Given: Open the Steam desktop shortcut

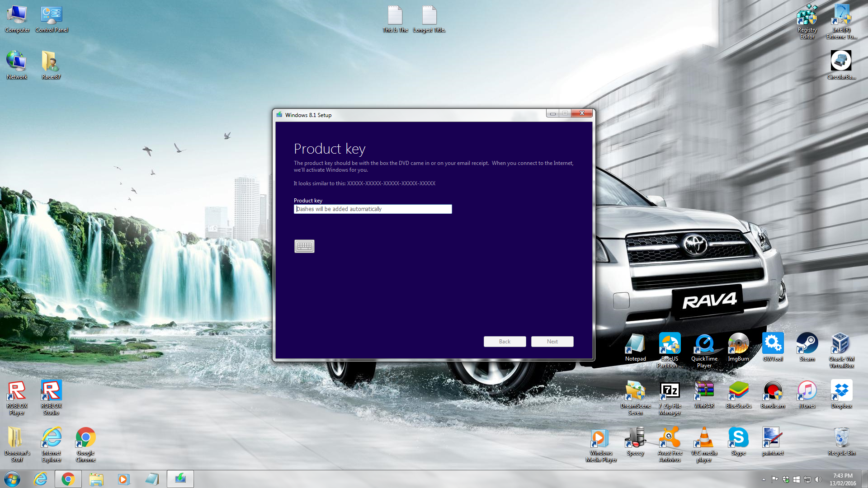Looking at the screenshot, I should click(x=807, y=344).
